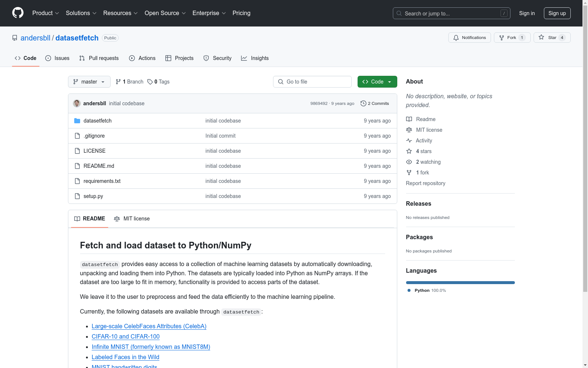Open the Large-scale CelebFaces Attributes link
Viewport: 588px width, 368px height.
(x=149, y=326)
